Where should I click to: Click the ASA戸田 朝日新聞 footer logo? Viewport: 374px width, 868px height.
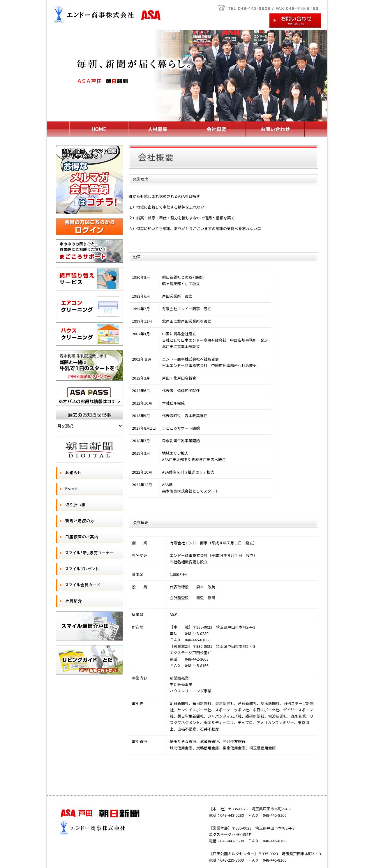[100, 813]
